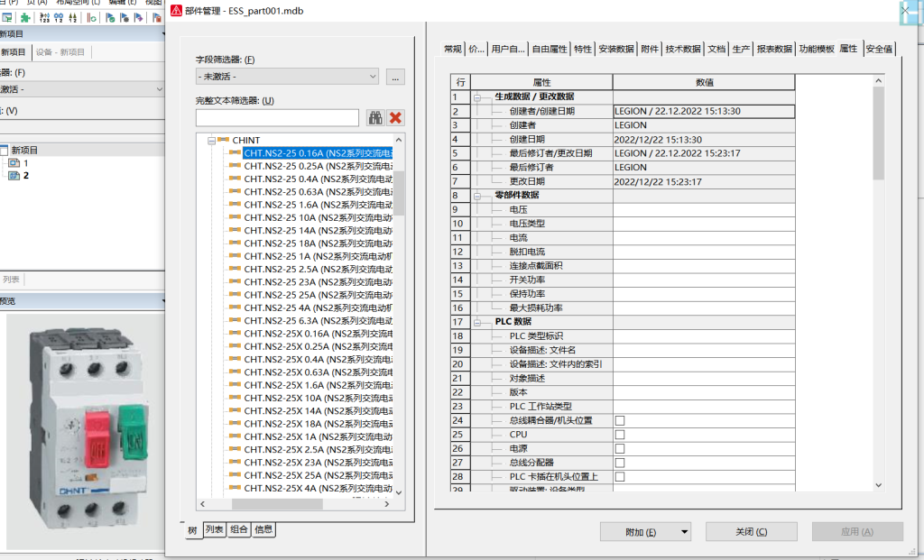Click the blue flag with green check icon

(x=110, y=18)
